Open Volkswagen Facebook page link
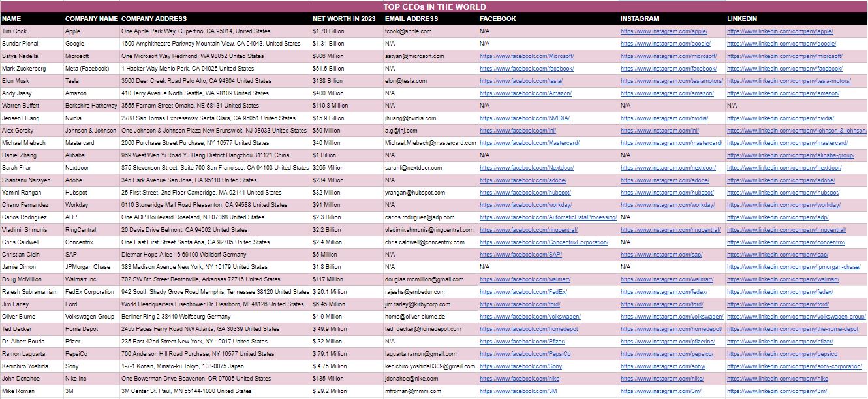Viewport: 868px width, 399px height. pos(530,317)
